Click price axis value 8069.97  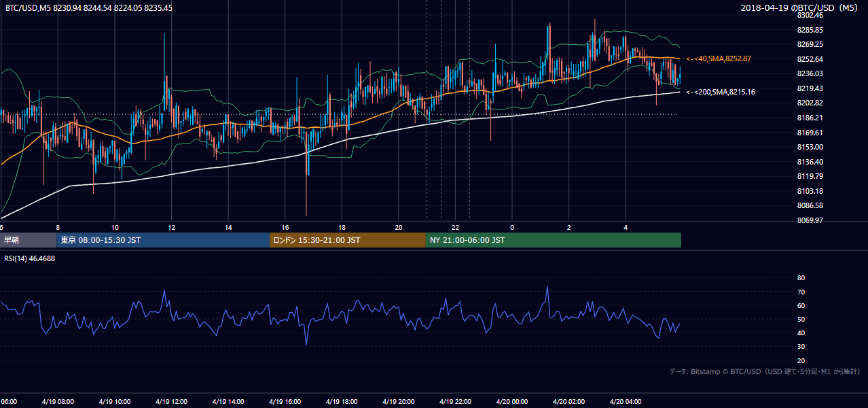[810, 220]
